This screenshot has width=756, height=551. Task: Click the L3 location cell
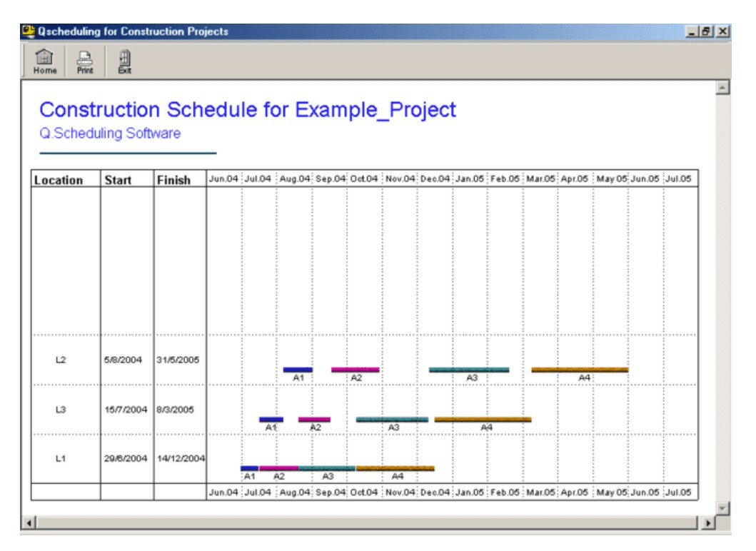[x=61, y=410]
